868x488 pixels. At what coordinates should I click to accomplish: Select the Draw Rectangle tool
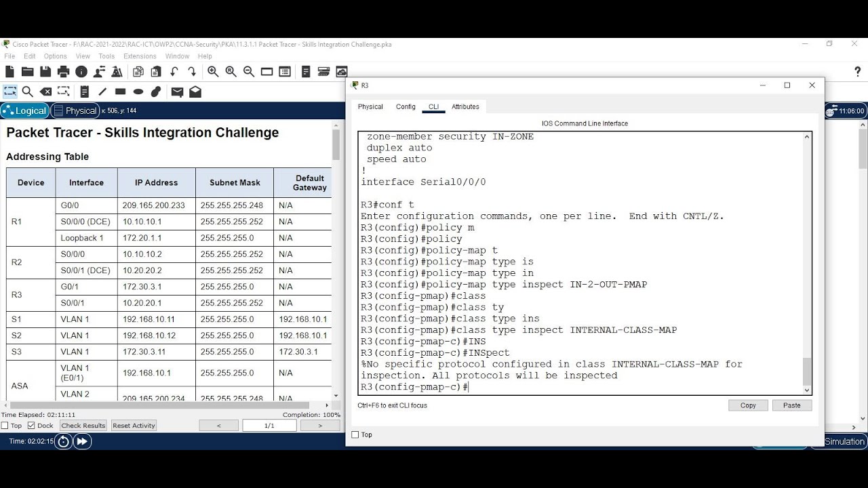121,91
